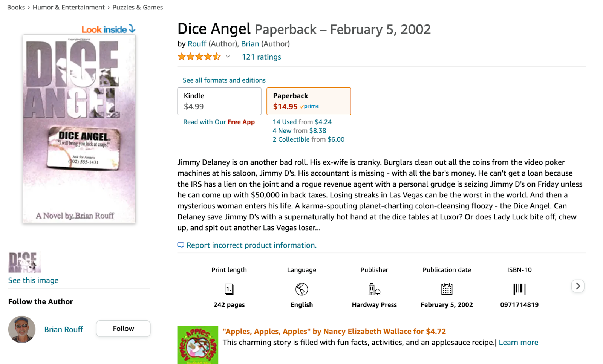The width and height of the screenshot is (603, 364).
Task: Click the report speech bubble icon
Action: (181, 245)
